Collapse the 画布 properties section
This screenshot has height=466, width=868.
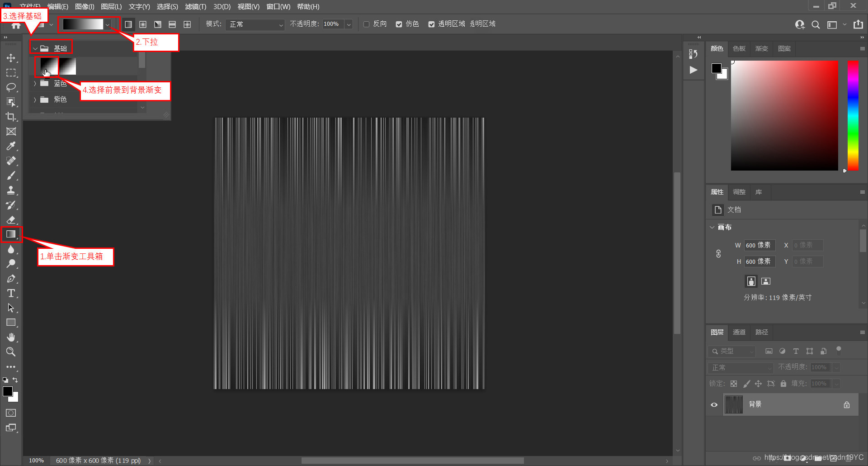click(712, 227)
